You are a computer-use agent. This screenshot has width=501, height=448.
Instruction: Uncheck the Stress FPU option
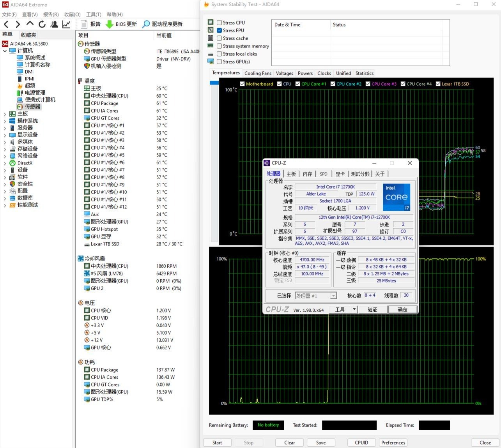220,30
